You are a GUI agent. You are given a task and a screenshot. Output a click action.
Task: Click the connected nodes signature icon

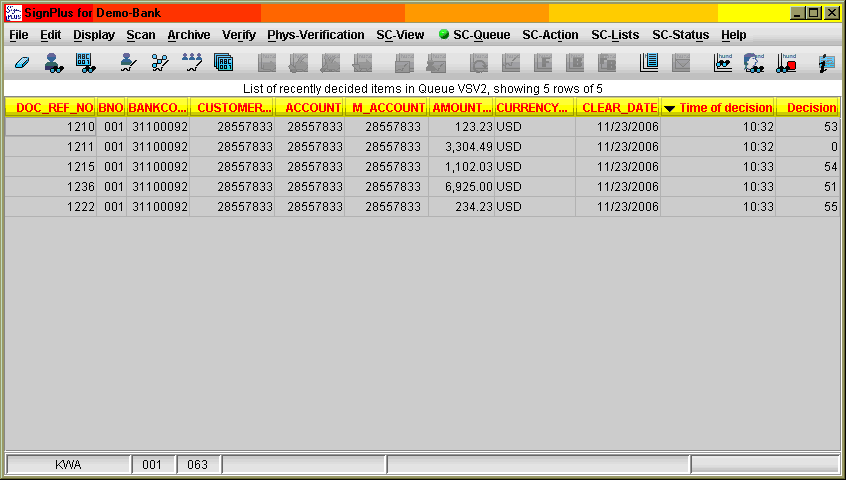[160, 63]
